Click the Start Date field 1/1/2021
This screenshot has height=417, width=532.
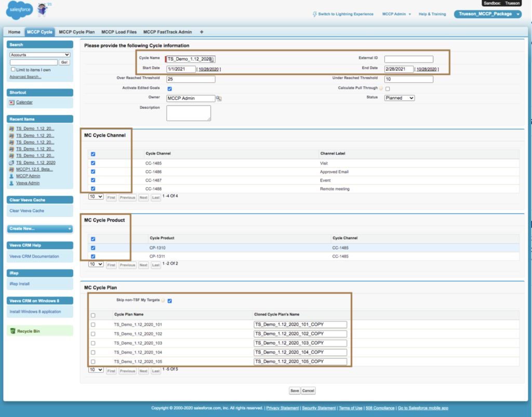[181, 69]
